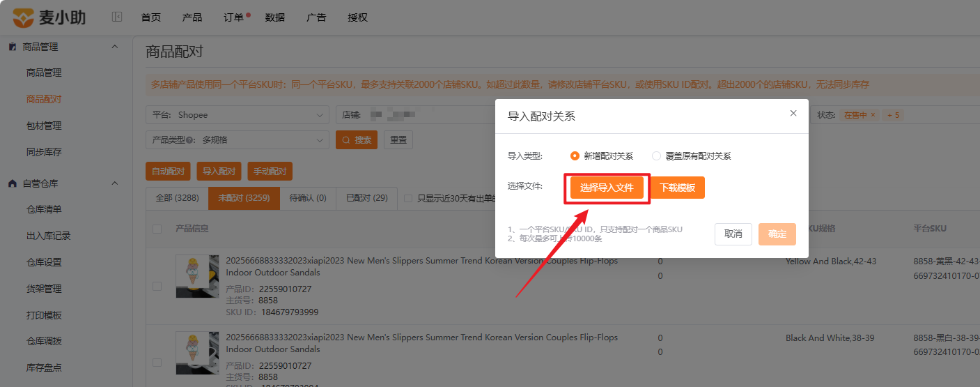Screen dimensions: 980x387
Task: Check the row with SKU ID 184679793999
Action: point(157,286)
